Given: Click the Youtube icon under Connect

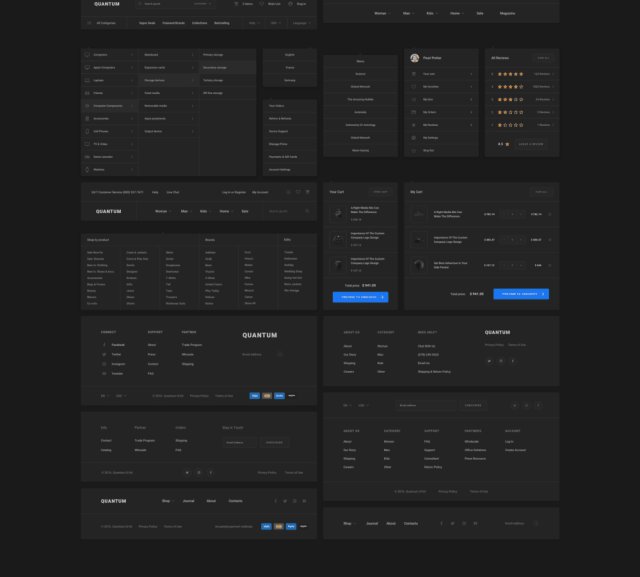Looking at the screenshot, I should coord(104,373).
